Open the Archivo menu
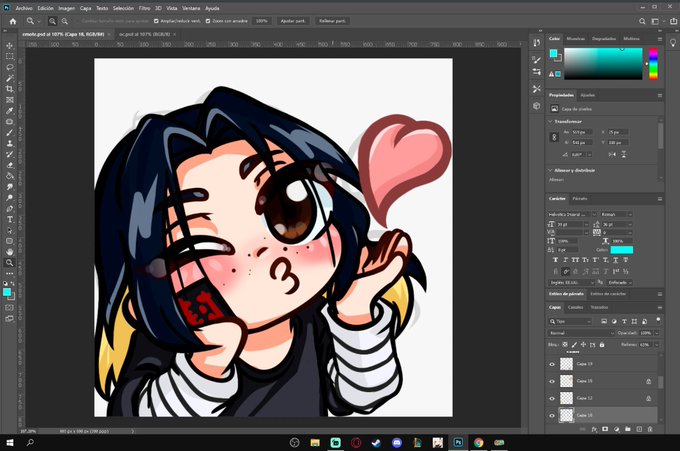Screen dimensions: 680x451 (x=24, y=8)
